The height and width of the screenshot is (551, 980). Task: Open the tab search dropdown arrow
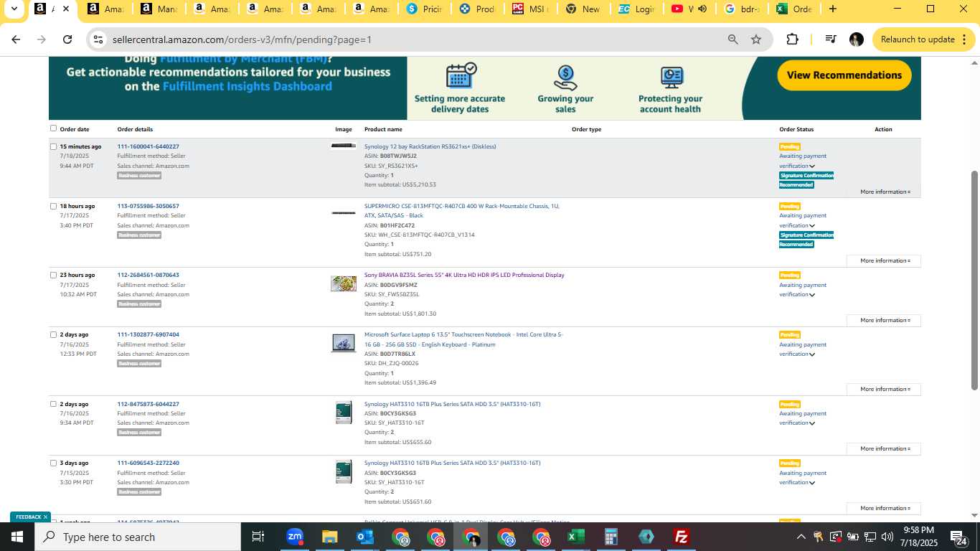(x=14, y=9)
